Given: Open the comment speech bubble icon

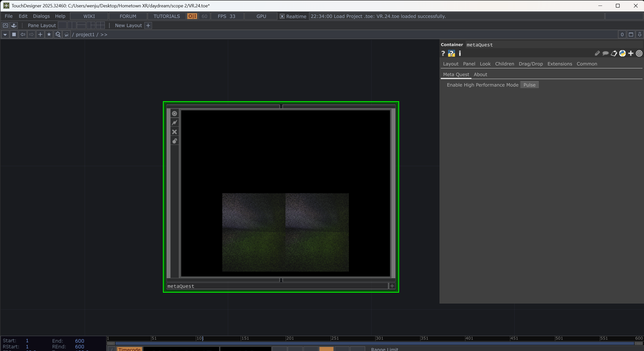Looking at the screenshot, I should coord(605,53).
